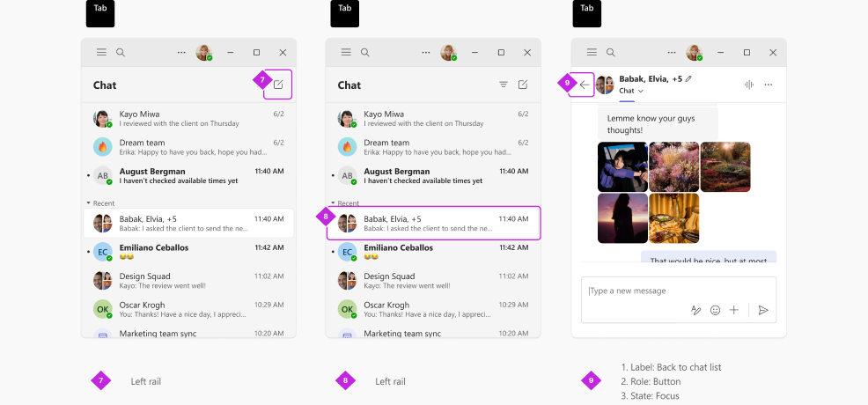Select Babak, Elvia, +5 chat in left window
Image resolution: width=868 pixels, height=405 pixels.
[x=188, y=223]
